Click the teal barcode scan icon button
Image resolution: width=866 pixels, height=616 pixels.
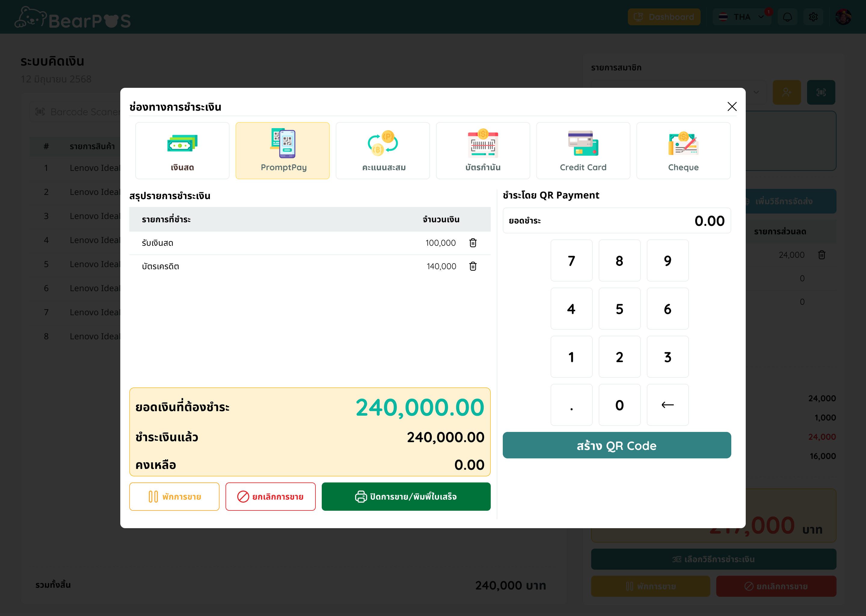coord(821,92)
